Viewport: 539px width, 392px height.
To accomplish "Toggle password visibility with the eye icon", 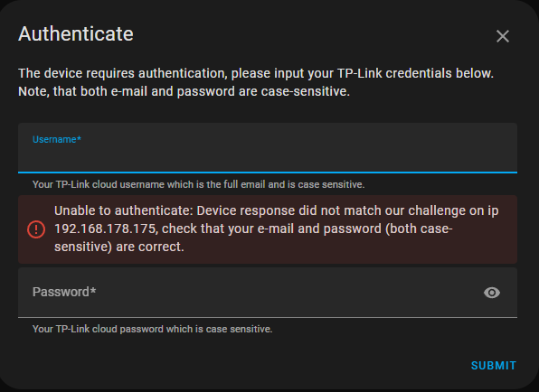I will pos(492,293).
